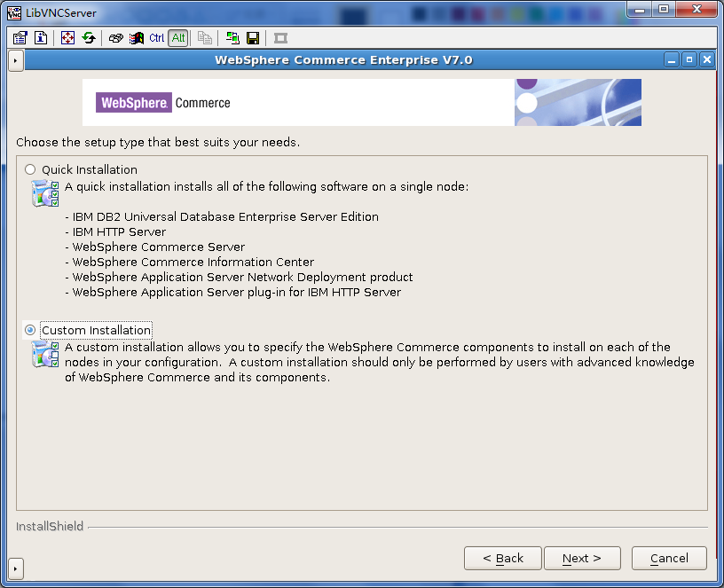Click the Custom Installation setup icon
Viewport: 724px width, 588px height.
(44, 355)
